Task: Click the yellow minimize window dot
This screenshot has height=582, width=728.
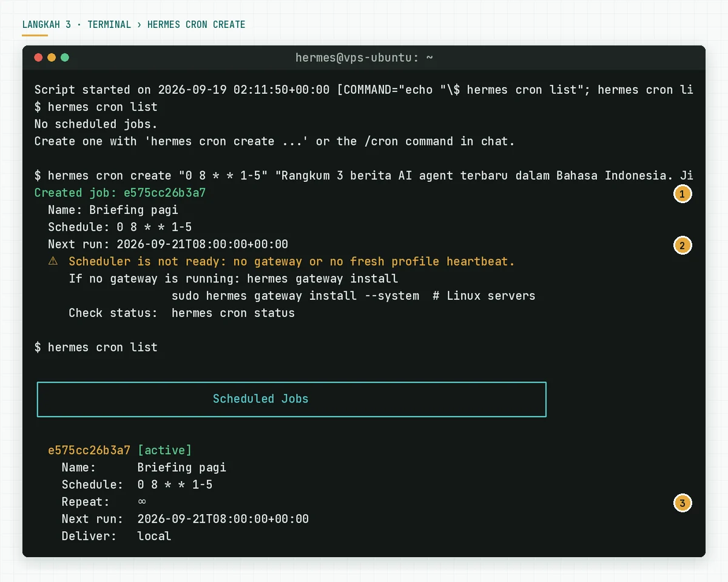Action: click(x=52, y=58)
